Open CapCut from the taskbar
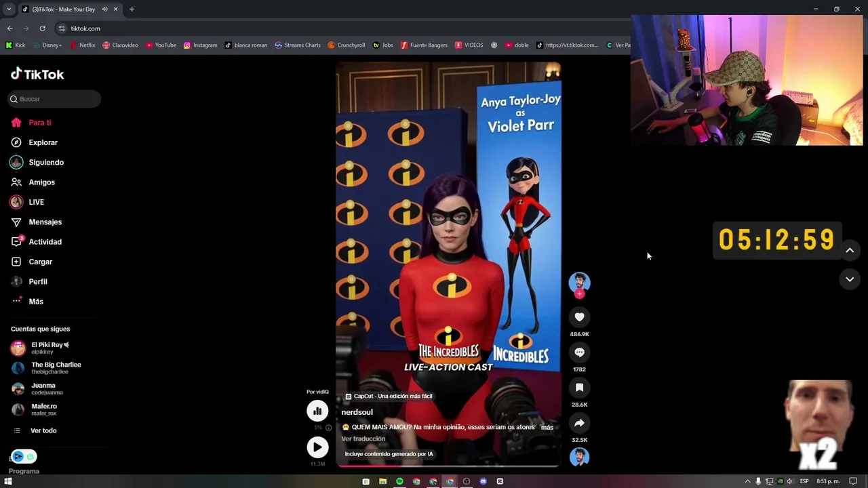Screen dimensions: 868x488 500,481
